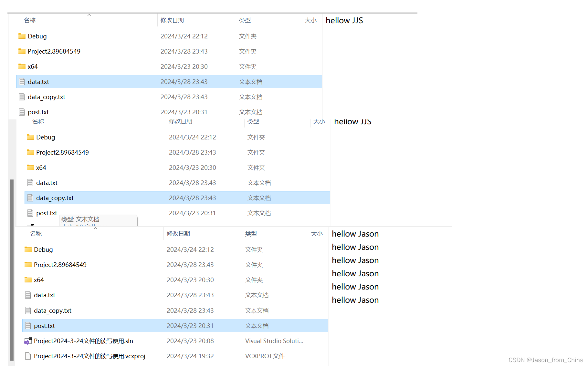
Task: Select Debug folder name in middle file list
Action: tap(46, 137)
